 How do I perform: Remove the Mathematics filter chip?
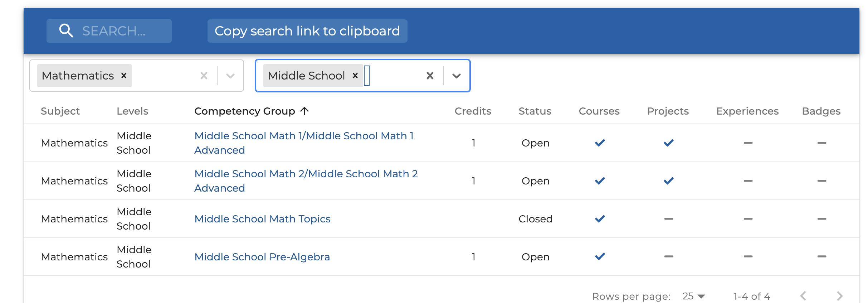124,76
